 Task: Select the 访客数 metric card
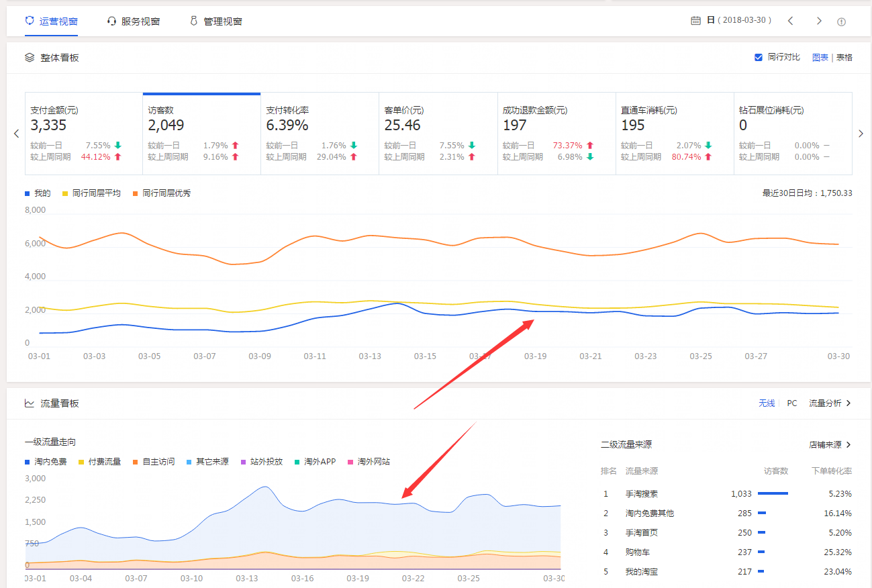[201, 134]
